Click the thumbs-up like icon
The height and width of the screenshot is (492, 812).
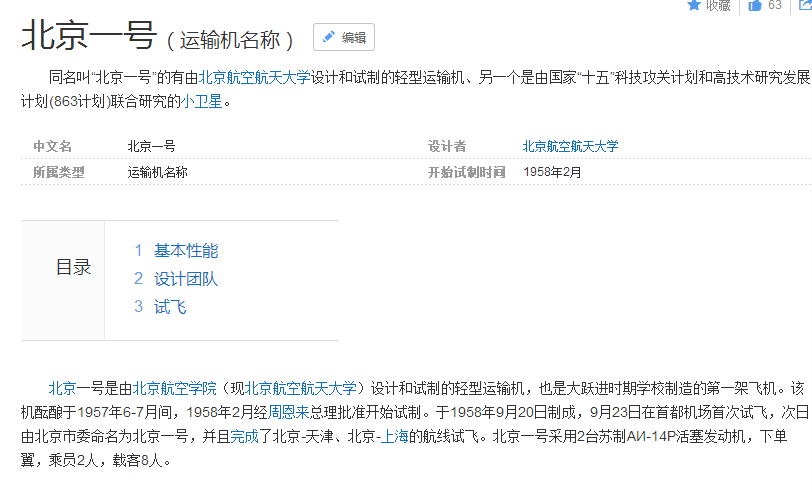(754, 5)
